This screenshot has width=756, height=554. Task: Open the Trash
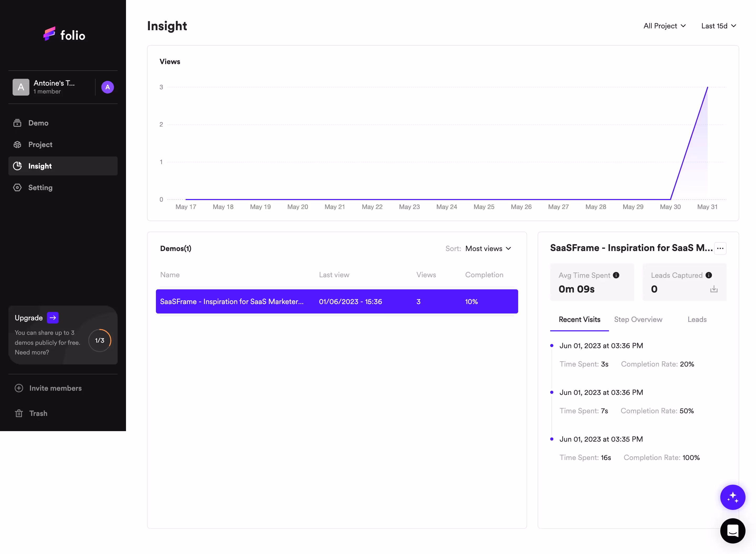point(38,413)
